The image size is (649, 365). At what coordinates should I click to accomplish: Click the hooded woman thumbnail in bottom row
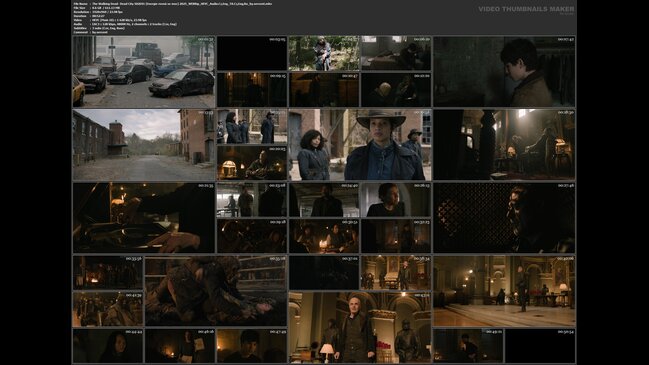pyautogui.click(x=108, y=346)
